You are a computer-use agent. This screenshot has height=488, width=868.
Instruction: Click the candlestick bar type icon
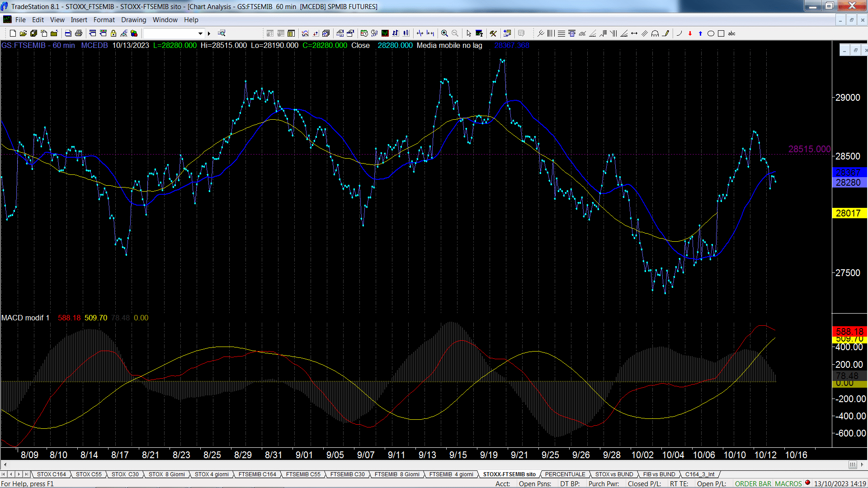pyautogui.click(x=406, y=33)
